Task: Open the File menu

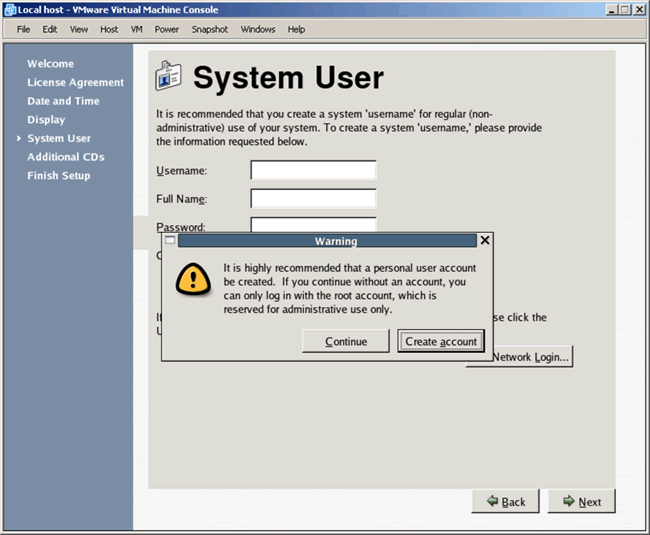Action: point(24,29)
